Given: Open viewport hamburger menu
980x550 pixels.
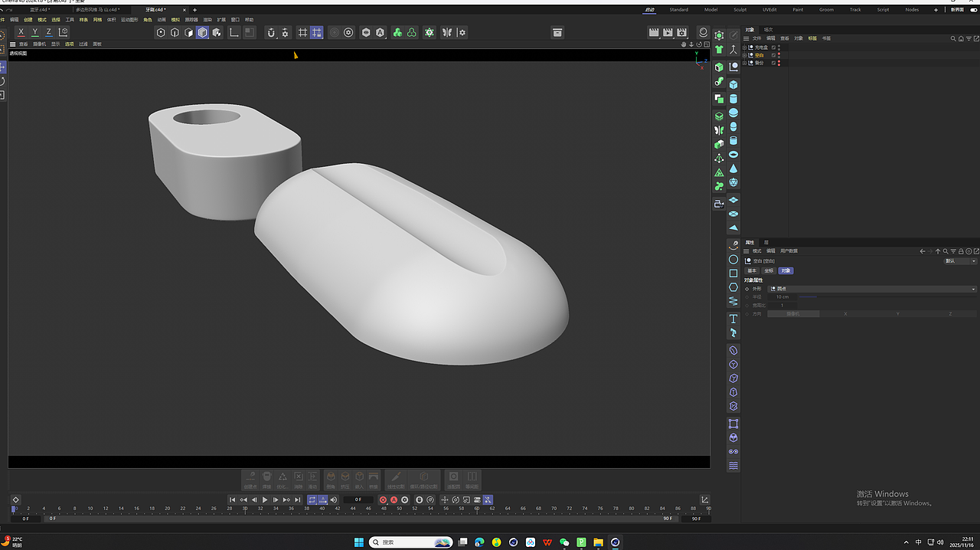Looking at the screenshot, I should (14, 44).
